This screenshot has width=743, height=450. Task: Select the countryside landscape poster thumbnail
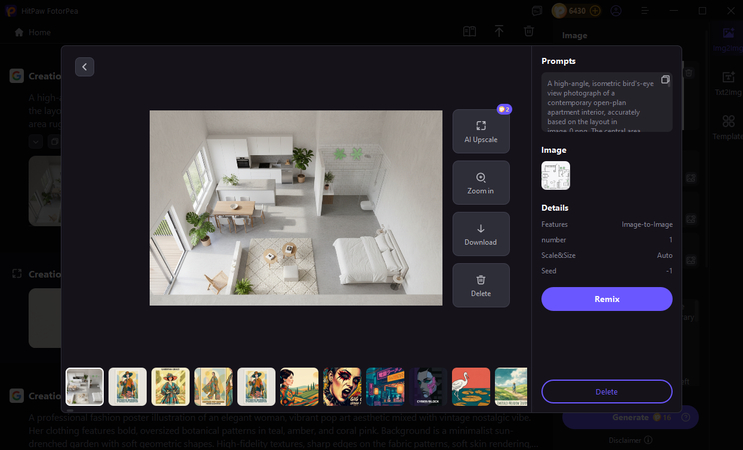point(511,387)
